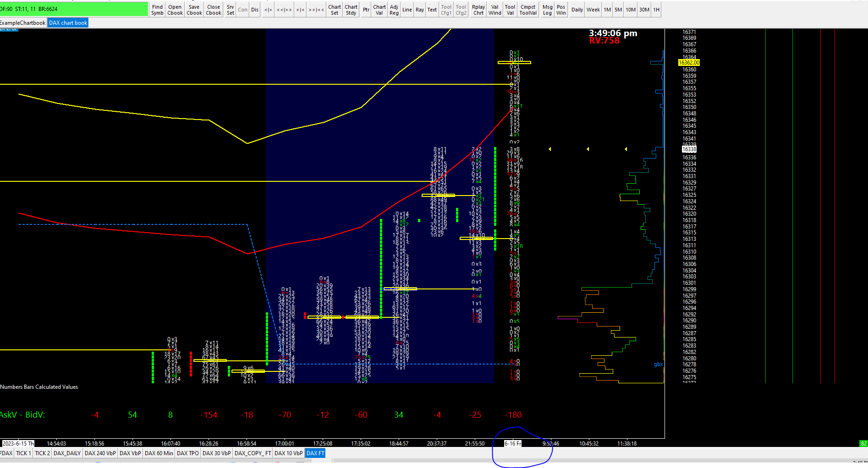This screenshot has height=468, width=868.
Task: Click the Tool Cfg2 button
Action: 461,10
